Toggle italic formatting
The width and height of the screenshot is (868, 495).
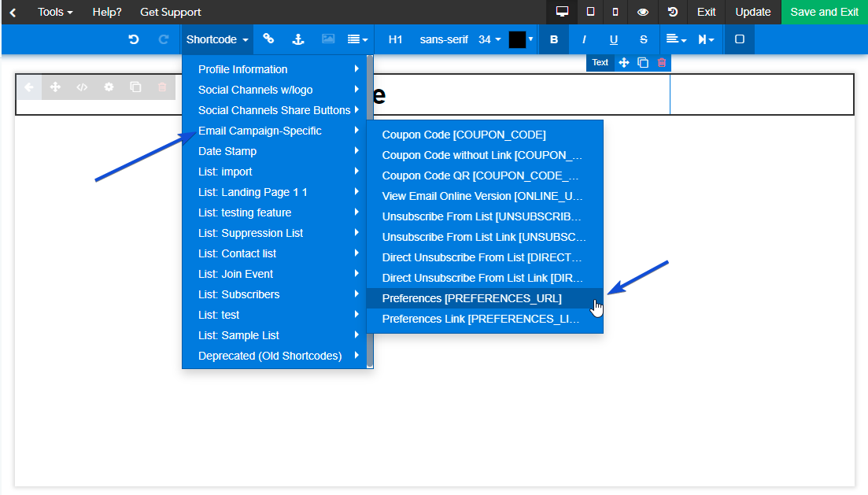584,39
